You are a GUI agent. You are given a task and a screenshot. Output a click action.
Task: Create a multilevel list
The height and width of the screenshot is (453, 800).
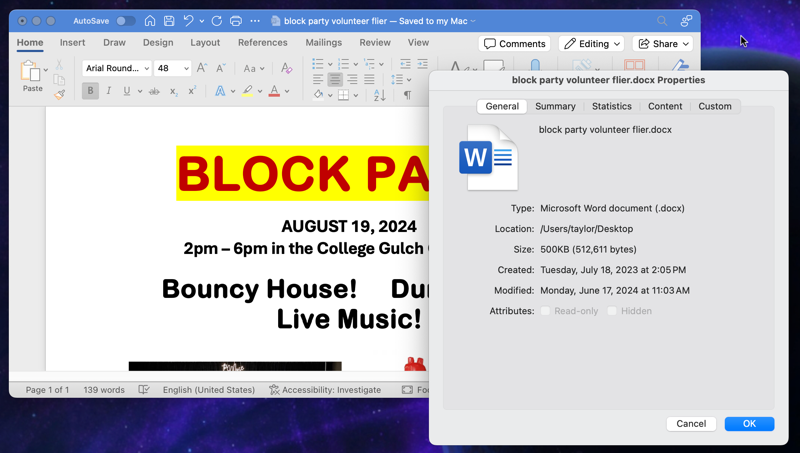coord(369,64)
